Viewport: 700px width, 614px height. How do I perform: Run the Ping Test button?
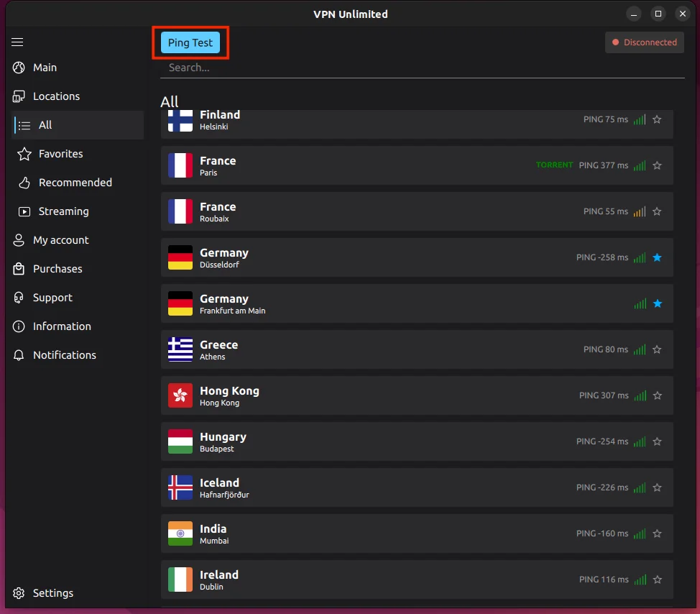[190, 42]
